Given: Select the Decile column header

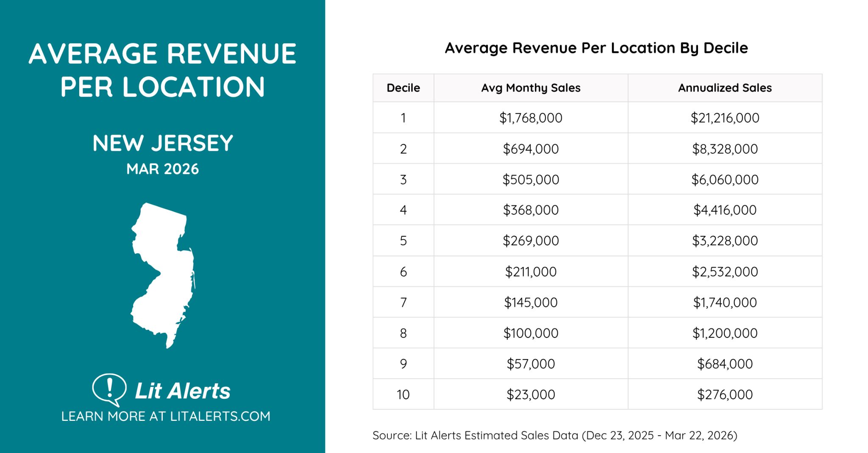Looking at the screenshot, I should pyautogui.click(x=403, y=88).
